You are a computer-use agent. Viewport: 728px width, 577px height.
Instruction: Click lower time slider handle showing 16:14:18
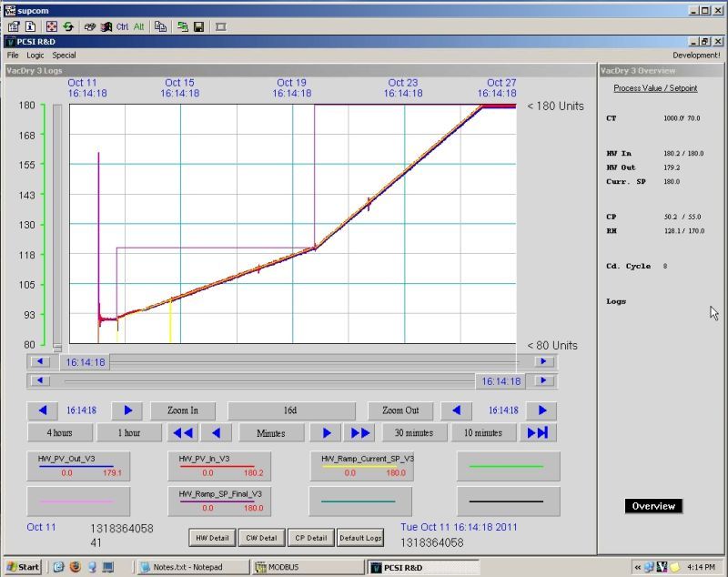click(x=500, y=381)
